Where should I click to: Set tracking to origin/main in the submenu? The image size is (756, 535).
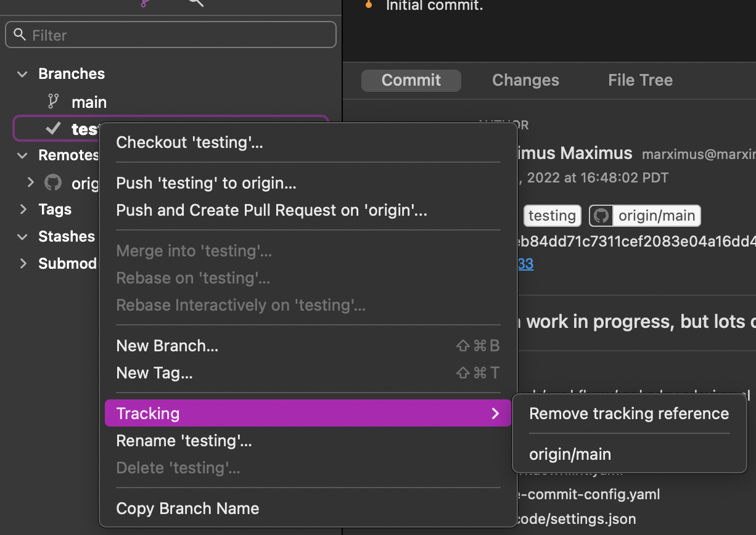570,454
